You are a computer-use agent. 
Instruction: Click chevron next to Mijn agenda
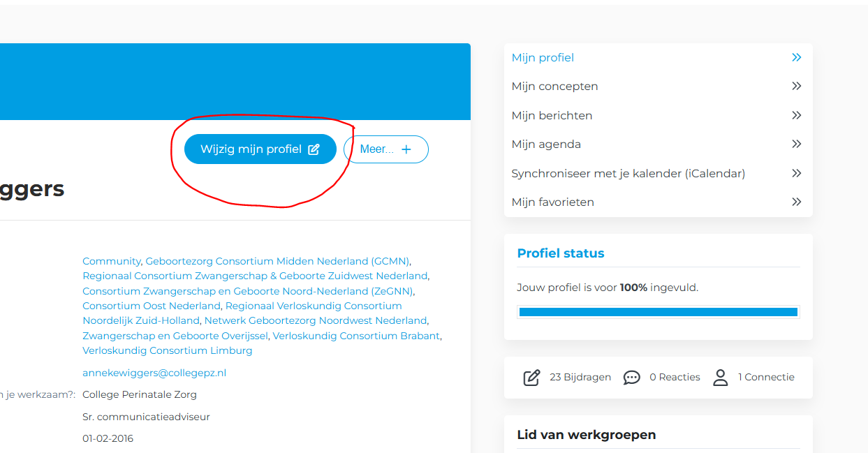click(x=796, y=144)
